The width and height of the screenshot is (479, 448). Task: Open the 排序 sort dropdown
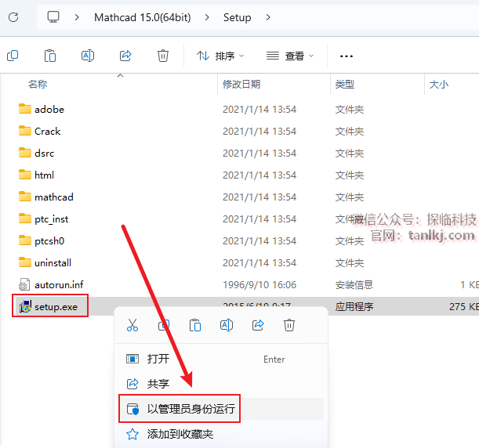[220, 56]
